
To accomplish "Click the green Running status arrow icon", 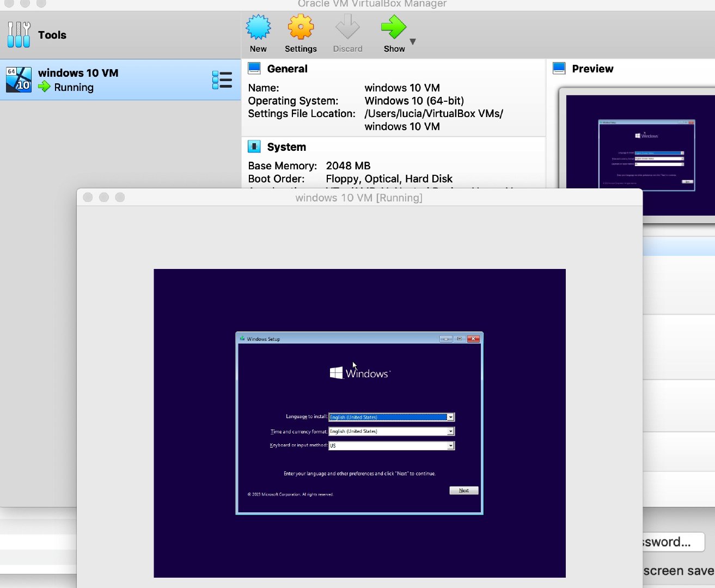I will pyautogui.click(x=44, y=87).
